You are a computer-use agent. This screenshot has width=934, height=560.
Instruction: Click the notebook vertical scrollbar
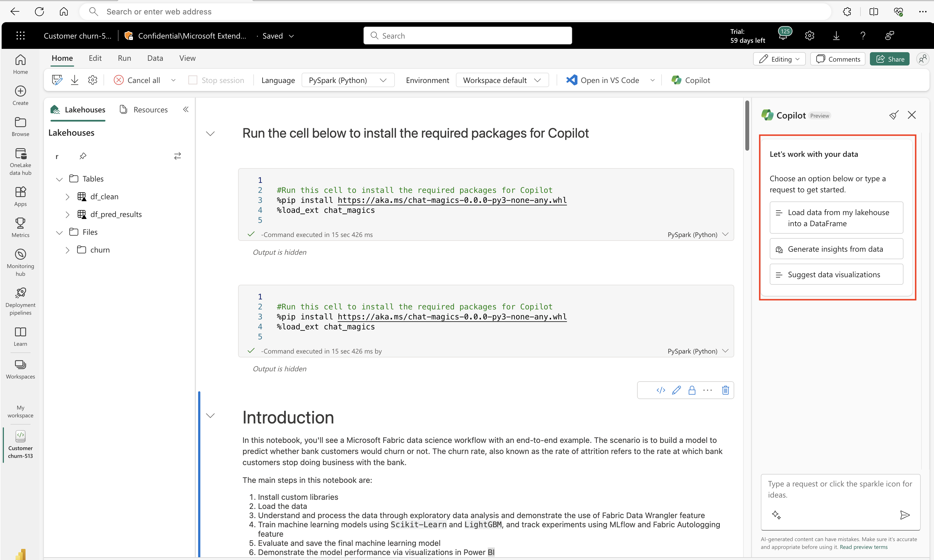pyautogui.click(x=747, y=126)
